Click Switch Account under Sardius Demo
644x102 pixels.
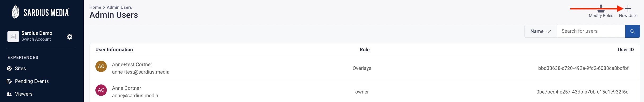(x=36, y=39)
